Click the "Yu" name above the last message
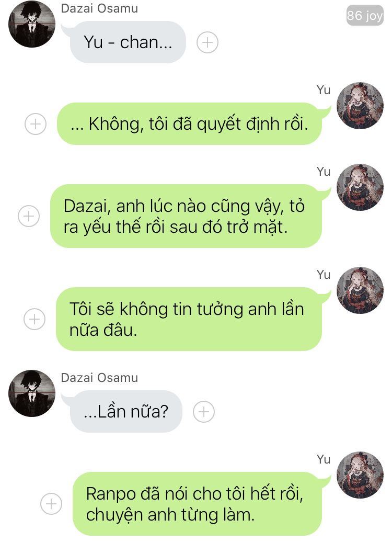Screen dimensions: 392x553 324,459
